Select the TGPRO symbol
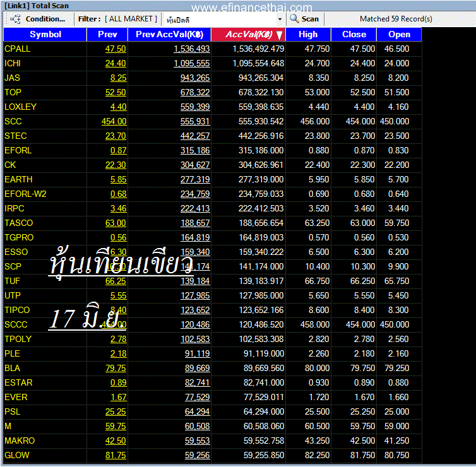This screenshot has height=467, width=476. tap(19, 237)
